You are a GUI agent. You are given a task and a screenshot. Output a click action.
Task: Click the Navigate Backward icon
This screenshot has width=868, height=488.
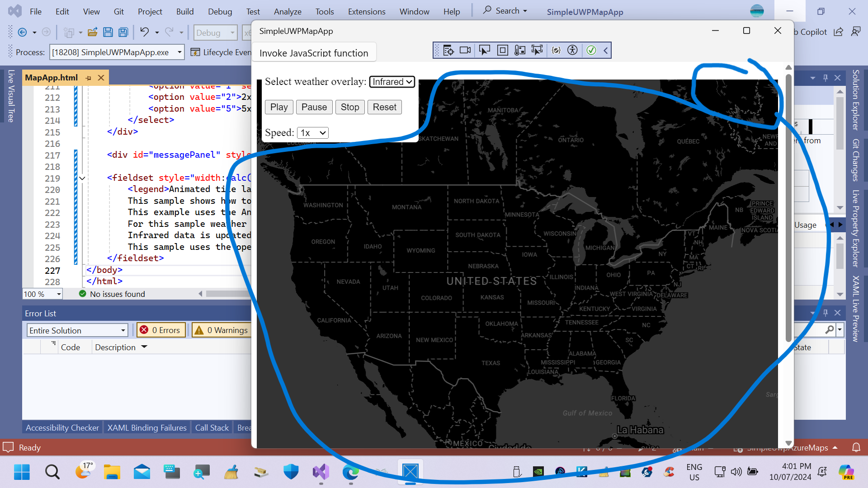[x=22, y=32]
